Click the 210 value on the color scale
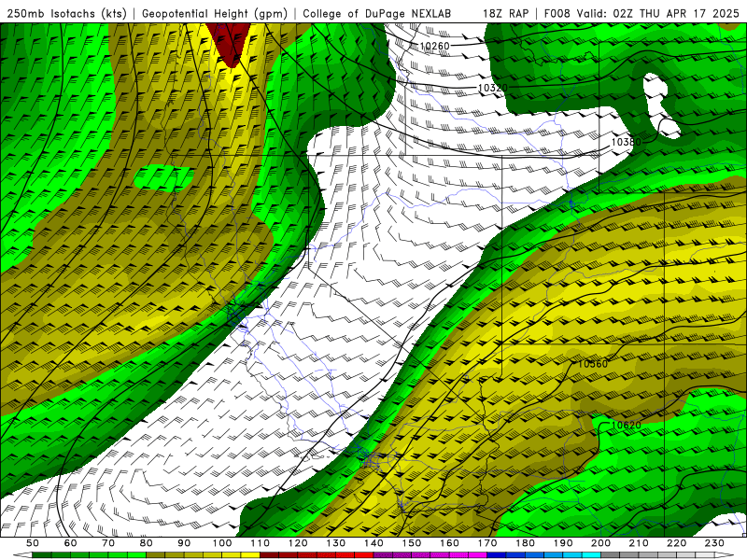Viewport: 747px width, 560px height. [639, 543]
